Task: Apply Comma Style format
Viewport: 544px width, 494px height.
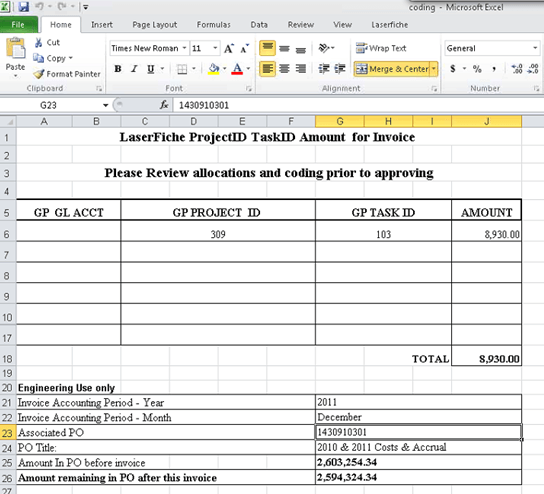Action: (494, 69)
